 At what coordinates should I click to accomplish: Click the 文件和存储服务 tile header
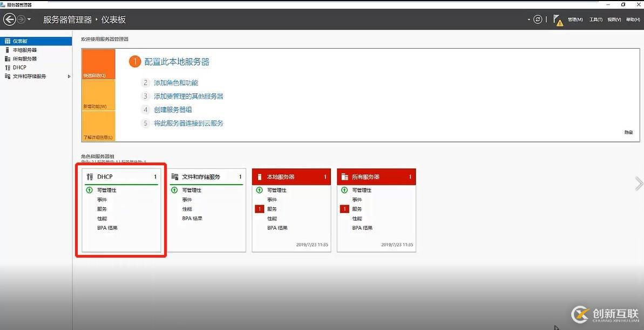[207, 177]
